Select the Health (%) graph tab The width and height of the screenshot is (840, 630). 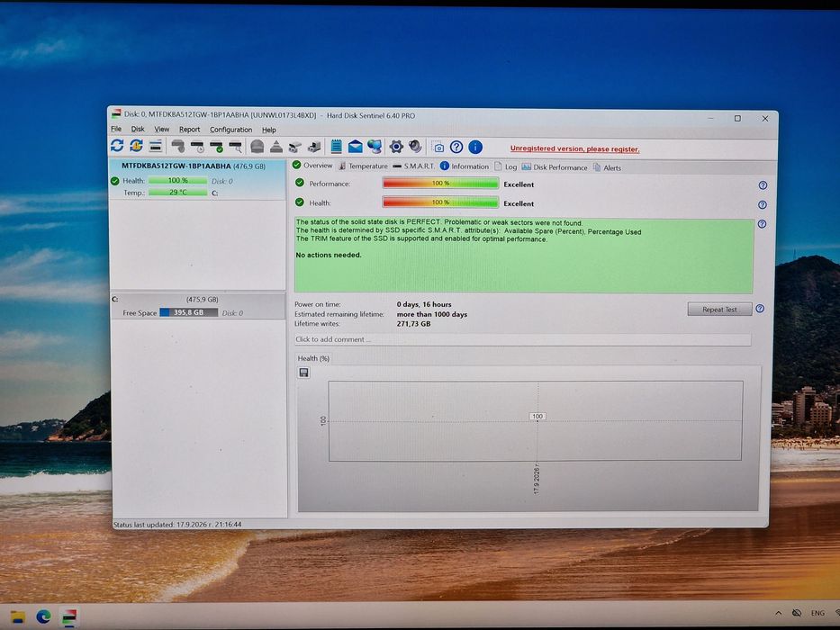(313, 358)
